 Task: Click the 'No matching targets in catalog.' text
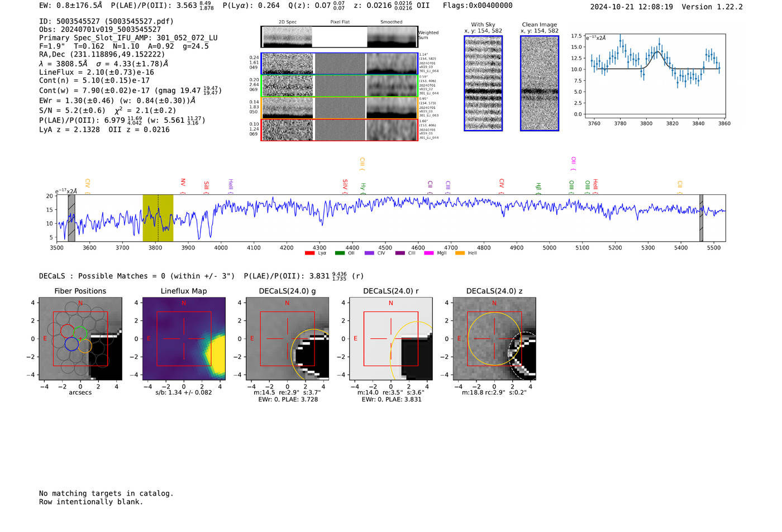(106, 493)
